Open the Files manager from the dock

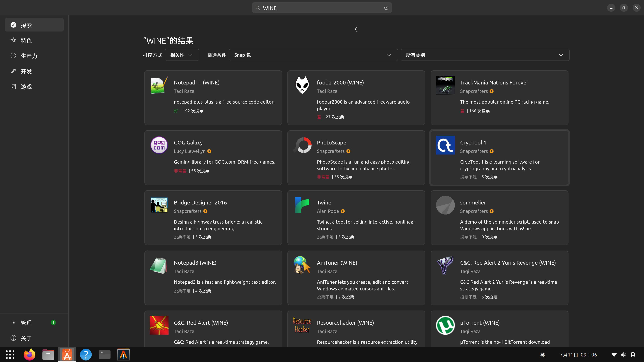point(48,354)
